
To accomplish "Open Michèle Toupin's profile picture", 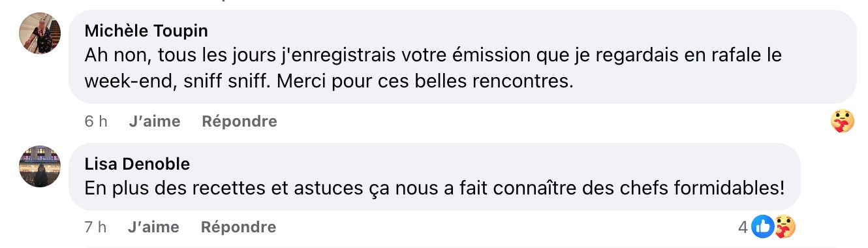I will (x=39, y=32).
